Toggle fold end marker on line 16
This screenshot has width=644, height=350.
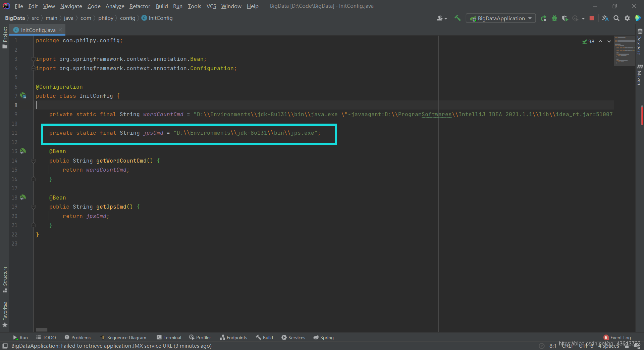tap(33, 179)
